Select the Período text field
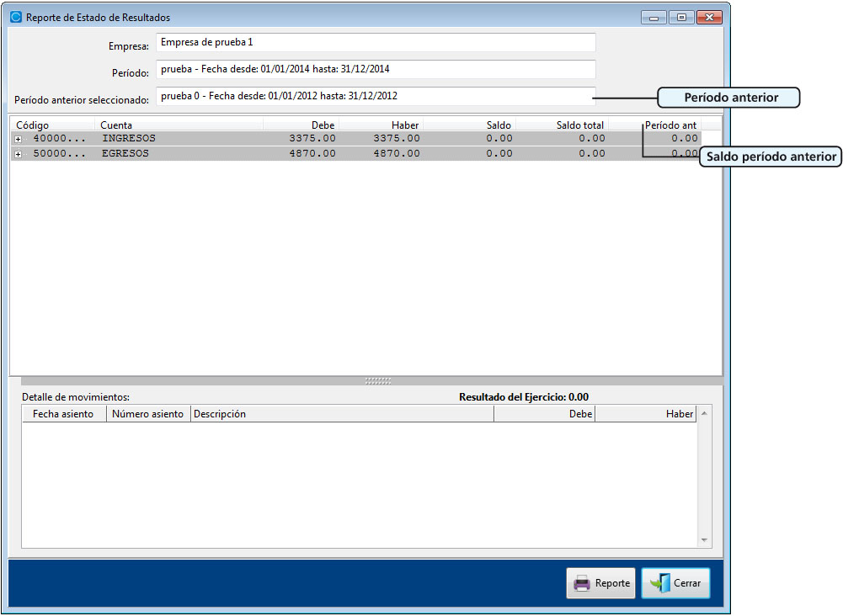 pyautogui.click(x=376, y=69)
